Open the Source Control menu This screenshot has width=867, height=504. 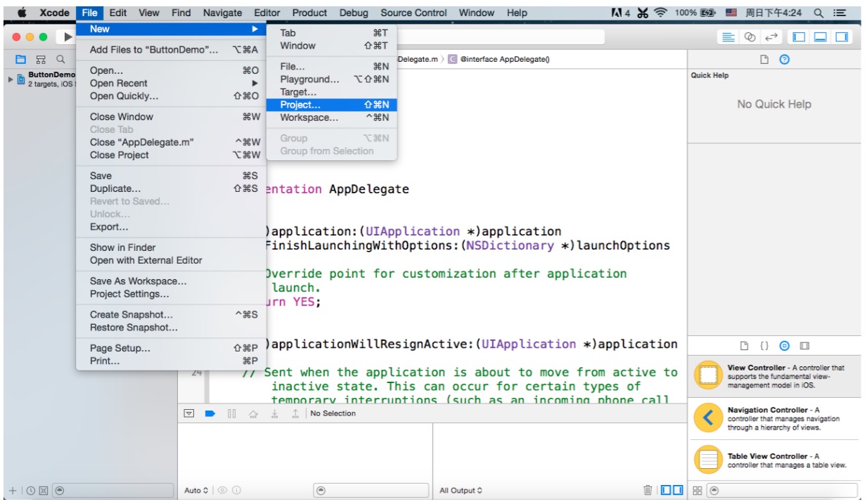coord(413,13)
